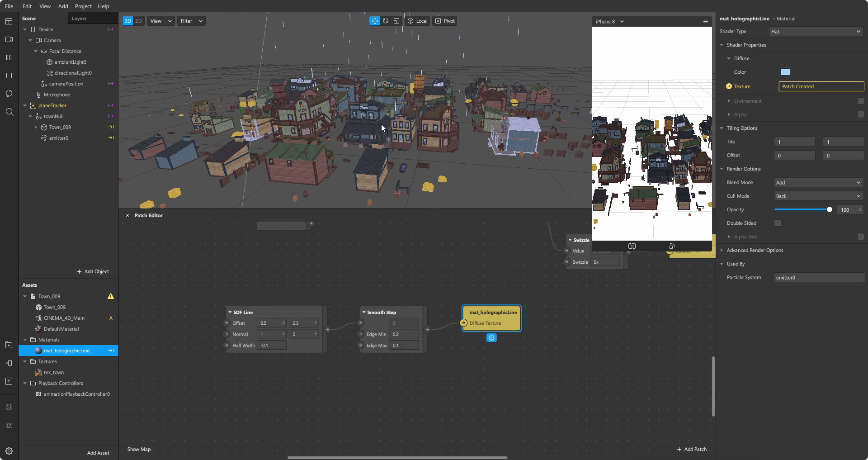Enable the Alpha checkbox
The height and width of the screenshot is (460, 868).
[x=860, y=114]
